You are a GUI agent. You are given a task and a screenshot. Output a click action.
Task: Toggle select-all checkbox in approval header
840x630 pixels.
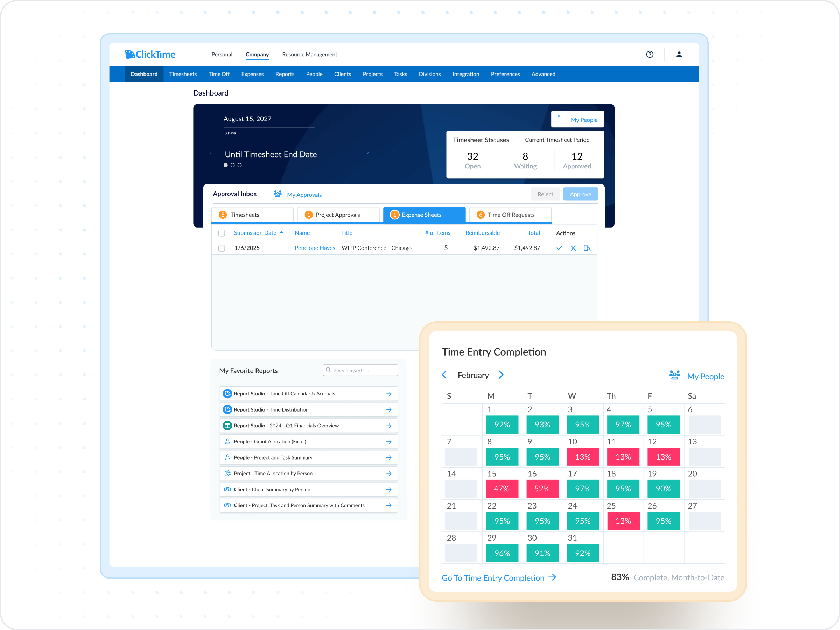(x=222, y=233)
